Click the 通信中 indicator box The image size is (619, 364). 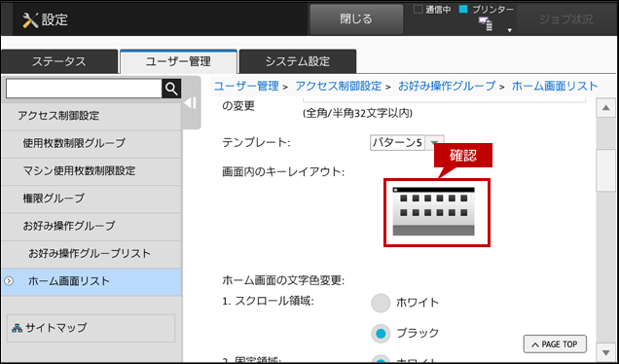[418, 10]
